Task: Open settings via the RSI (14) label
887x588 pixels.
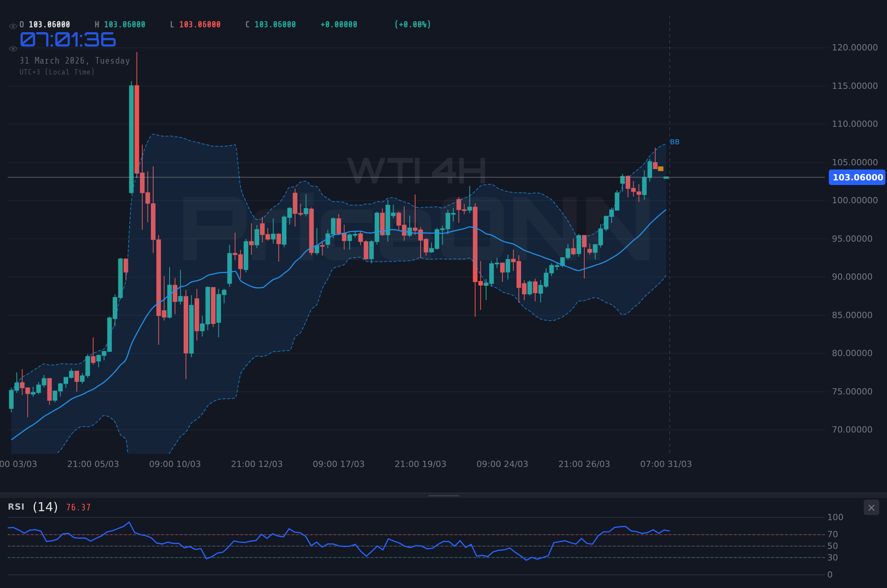Action: 31,507
